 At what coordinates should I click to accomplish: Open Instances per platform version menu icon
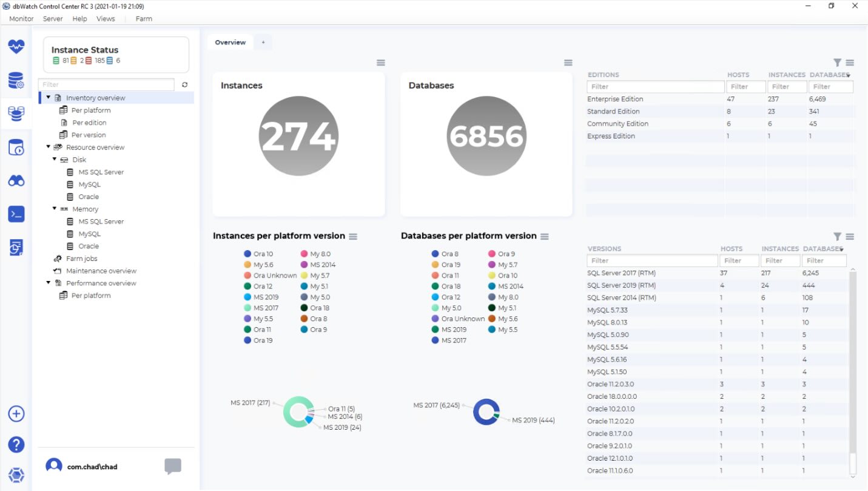click(x=353, y=236)
